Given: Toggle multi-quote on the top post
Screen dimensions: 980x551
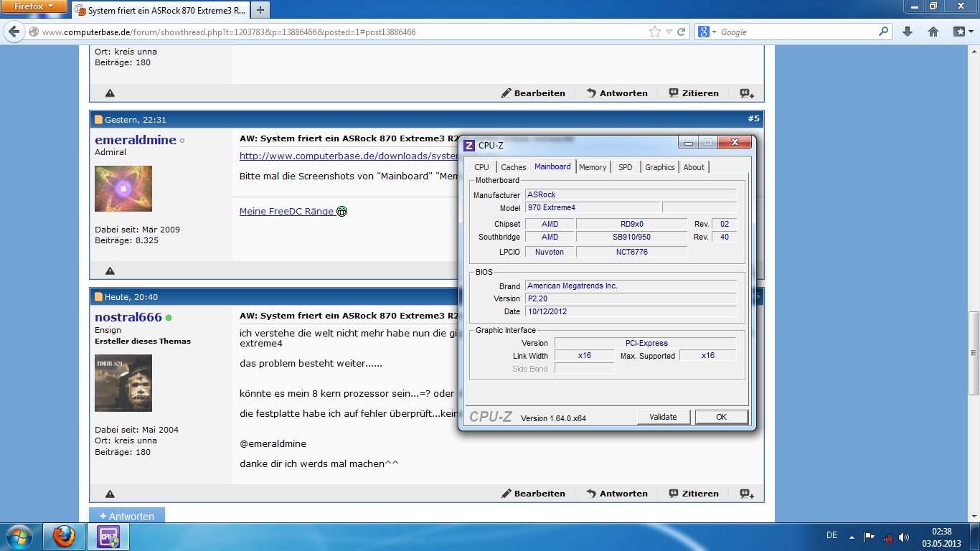Looking at the screenshot, I should tap(747, 93).
